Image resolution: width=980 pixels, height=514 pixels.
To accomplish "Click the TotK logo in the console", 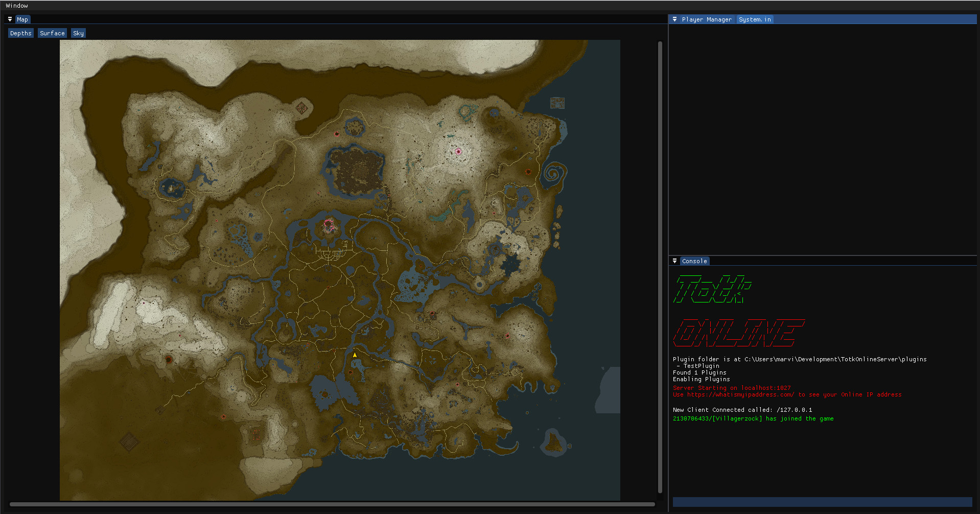I will (x=711, y=289).
